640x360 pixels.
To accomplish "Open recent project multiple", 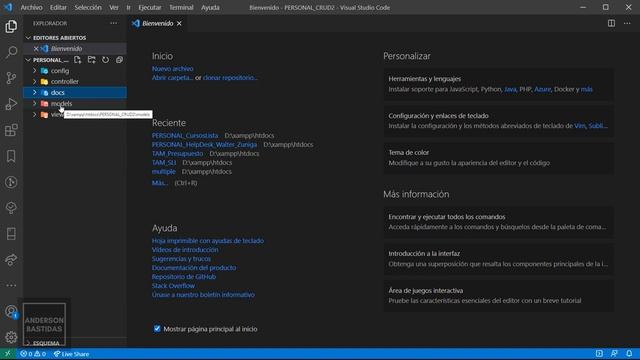I will [163, 171].
